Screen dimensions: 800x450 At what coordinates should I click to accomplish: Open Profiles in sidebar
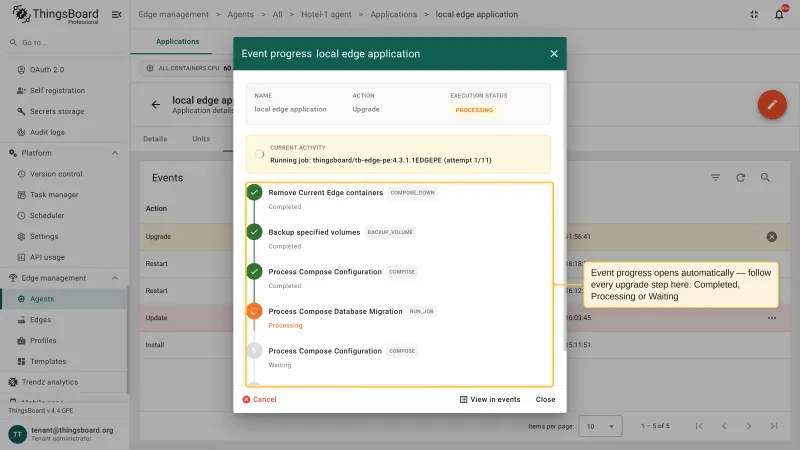[x=43, y=341]
